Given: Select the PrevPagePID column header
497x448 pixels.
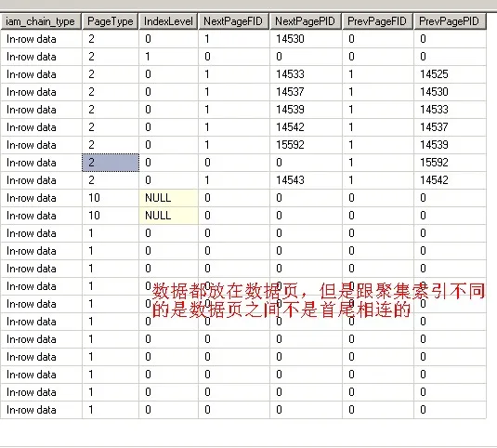Looking at the screenshot, I should 450,21.
